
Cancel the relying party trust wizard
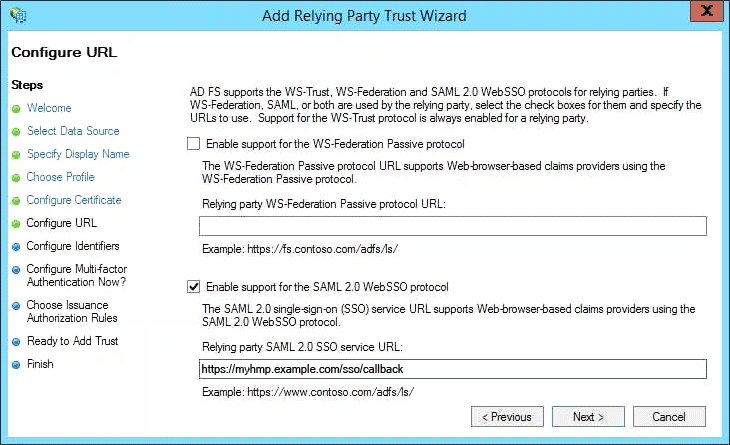(668, 417)
